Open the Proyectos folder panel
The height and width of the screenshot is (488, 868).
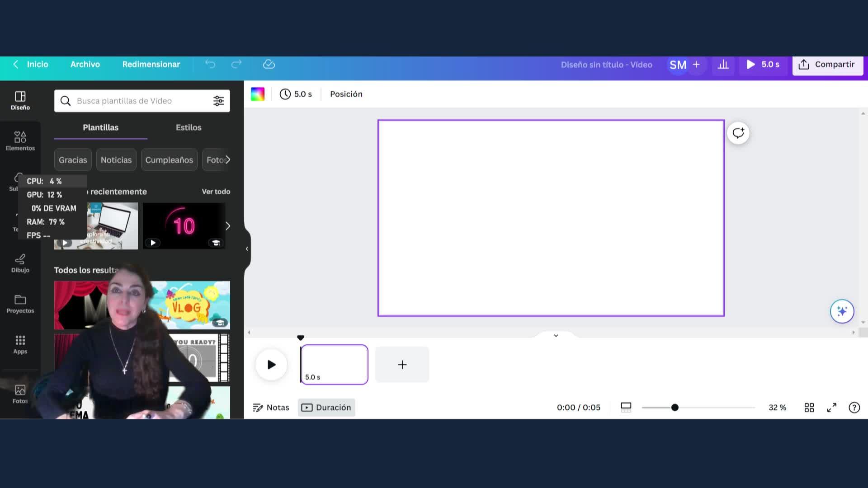20,304
